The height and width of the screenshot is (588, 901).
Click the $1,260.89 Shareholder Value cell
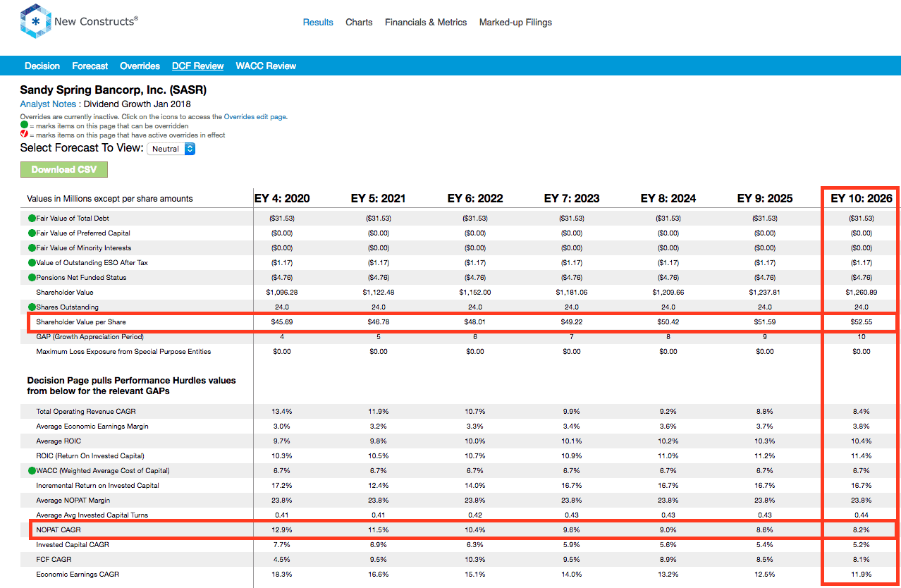click(862, 293)
